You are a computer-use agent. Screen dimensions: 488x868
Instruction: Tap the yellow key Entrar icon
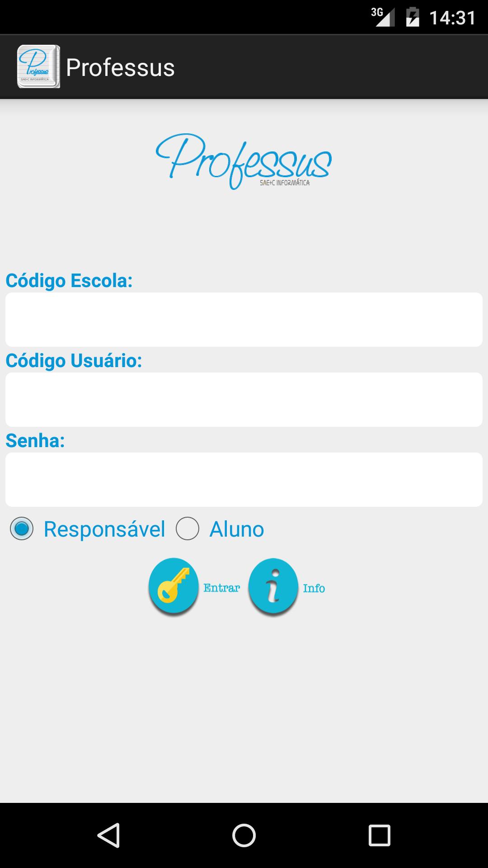(x=174, y=586)
